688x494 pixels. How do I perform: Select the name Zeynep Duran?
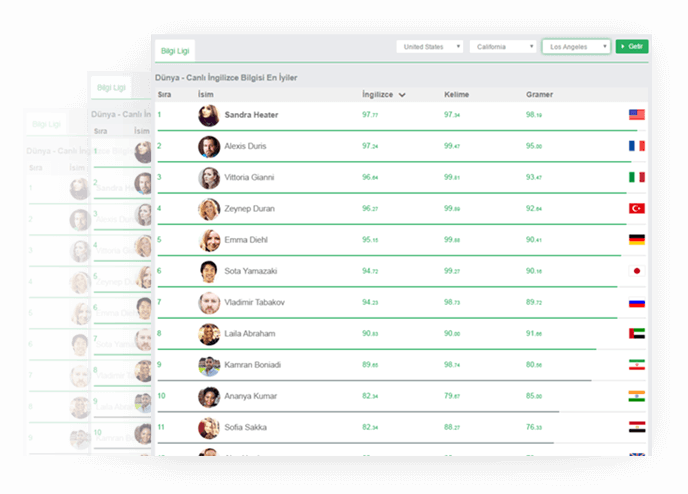pyautogui.click(x=249, y=208)
